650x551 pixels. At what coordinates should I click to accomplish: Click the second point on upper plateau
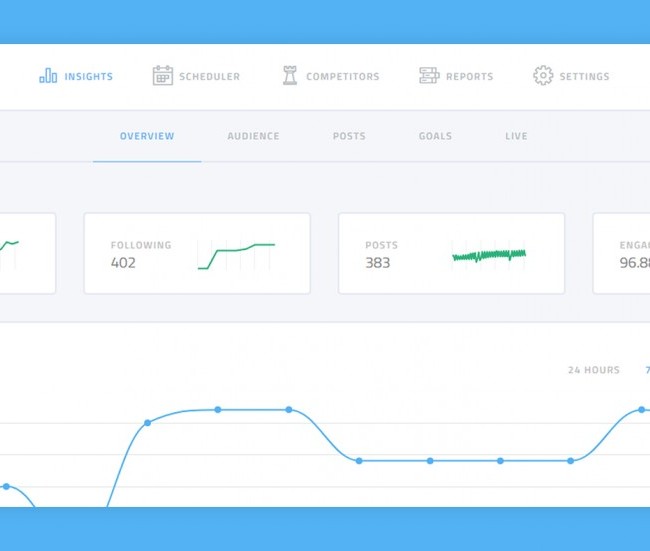pyautogui.click(x=218, y=410)
